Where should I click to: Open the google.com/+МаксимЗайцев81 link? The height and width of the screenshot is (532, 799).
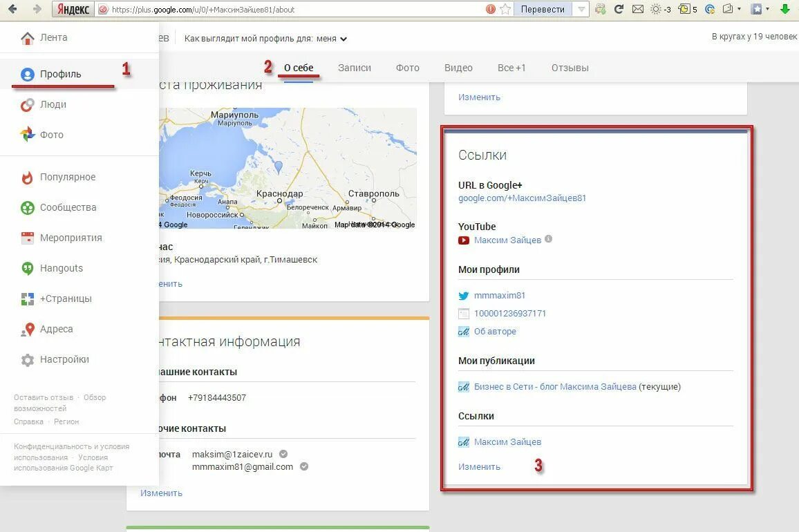(x=522, y=198)
